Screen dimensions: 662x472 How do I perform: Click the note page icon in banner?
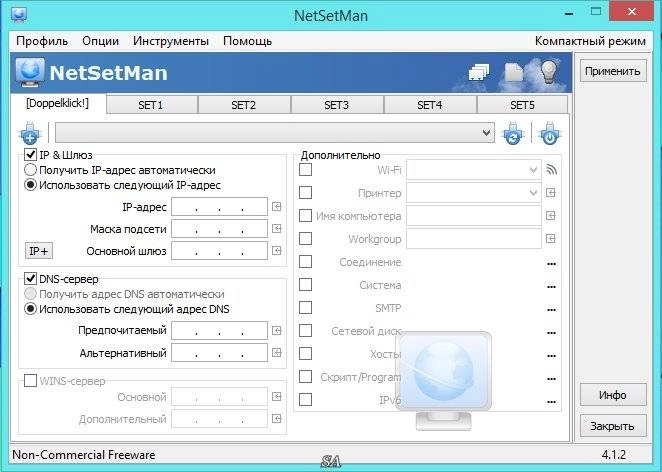point(513,73)
